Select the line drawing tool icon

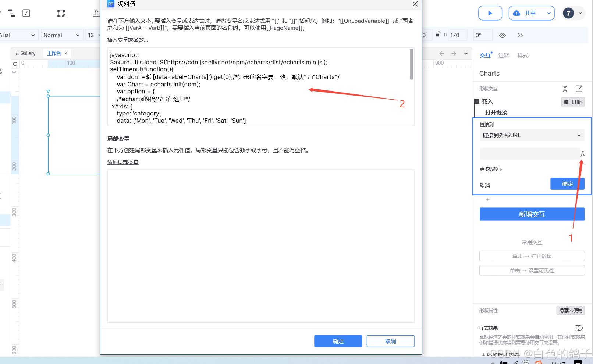(26, 13)
